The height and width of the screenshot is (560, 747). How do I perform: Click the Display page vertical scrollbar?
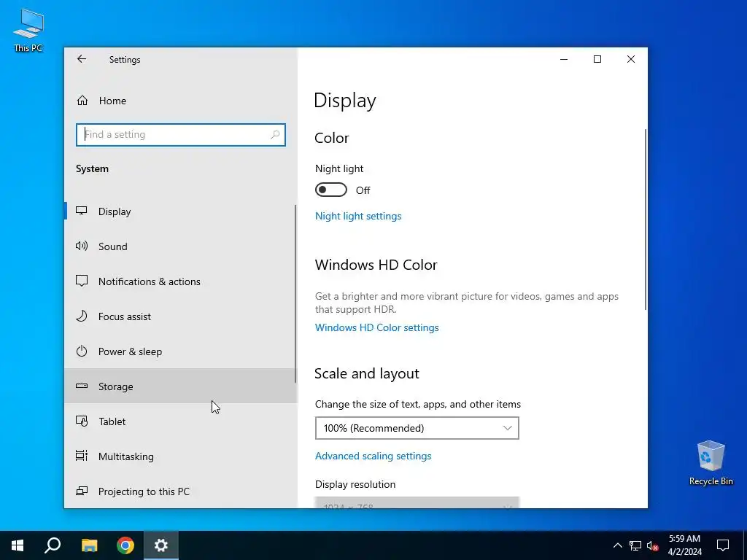(x=646, y=219)
